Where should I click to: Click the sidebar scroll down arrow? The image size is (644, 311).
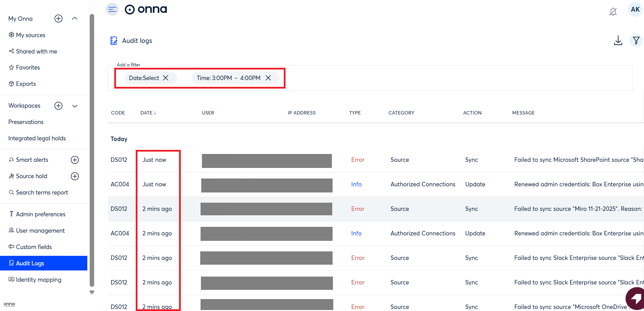92,292
